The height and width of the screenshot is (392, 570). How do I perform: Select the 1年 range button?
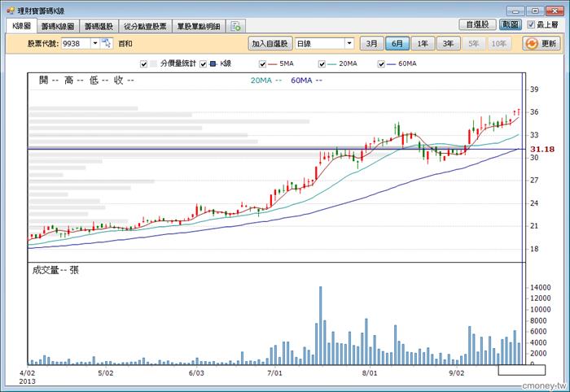(x=423, y=44)
